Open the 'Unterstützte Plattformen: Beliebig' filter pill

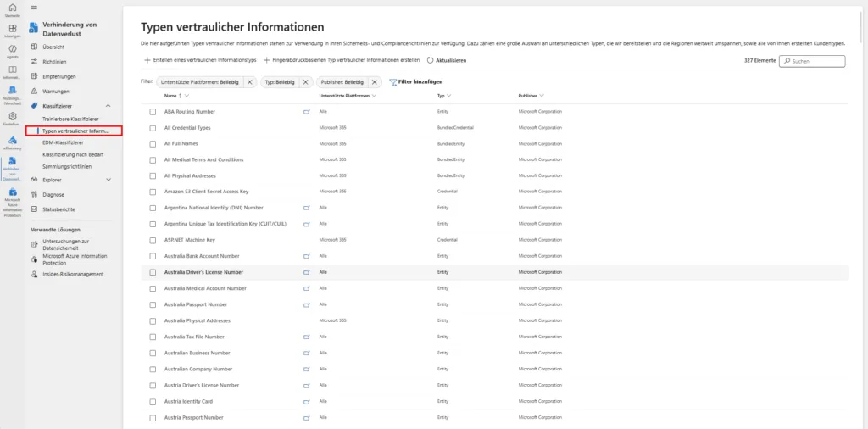[x=199, y=82]
